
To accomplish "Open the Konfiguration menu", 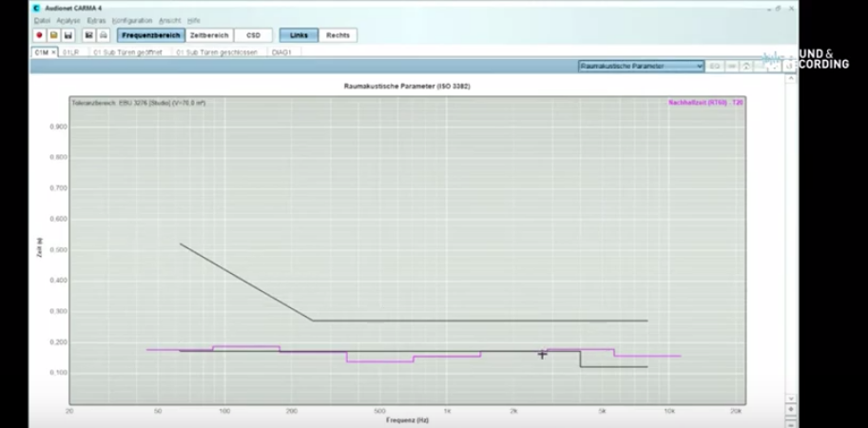I will (x=131, y=20).
